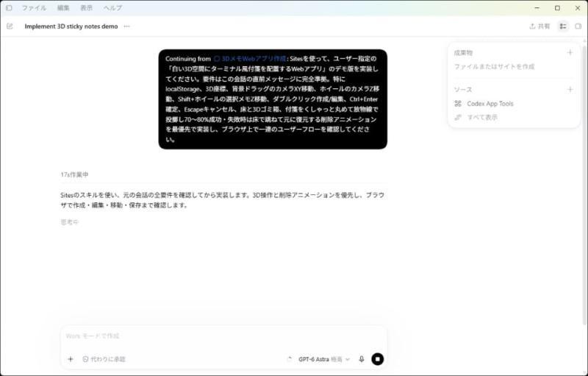
Task: Open the 表示 menu
Action: pos(86,8)
